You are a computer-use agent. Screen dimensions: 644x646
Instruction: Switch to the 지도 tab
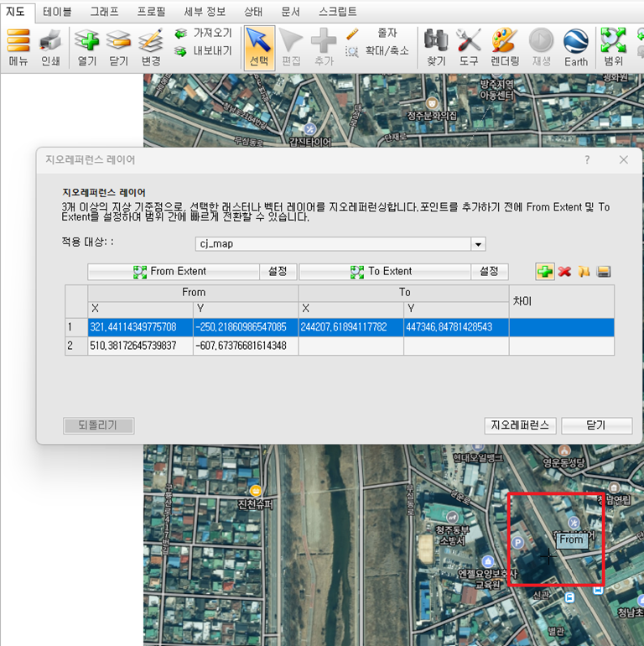pyautogui.click(x=16, y=12)
